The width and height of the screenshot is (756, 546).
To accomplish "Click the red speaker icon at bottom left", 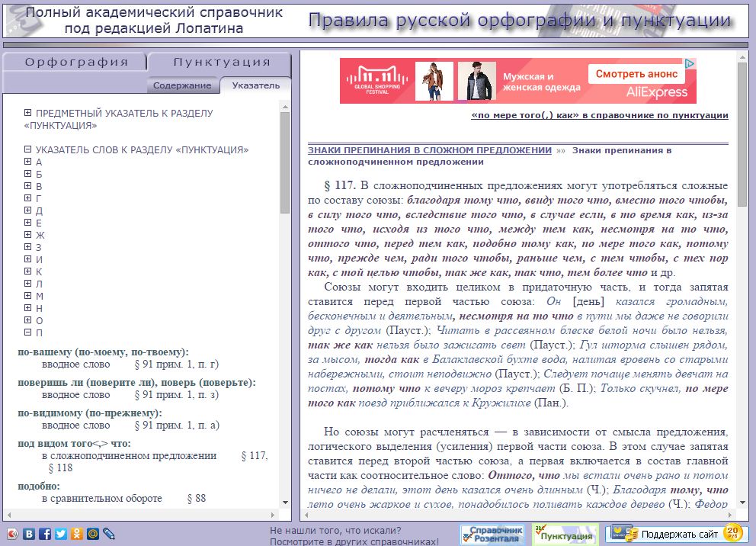I will (x=12, y=534).
